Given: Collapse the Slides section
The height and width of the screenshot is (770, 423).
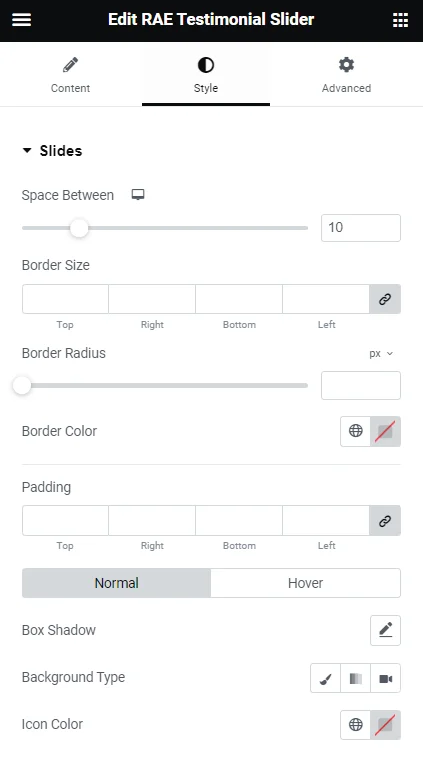Looking at the screenshot, I should [x=52, y=151].
